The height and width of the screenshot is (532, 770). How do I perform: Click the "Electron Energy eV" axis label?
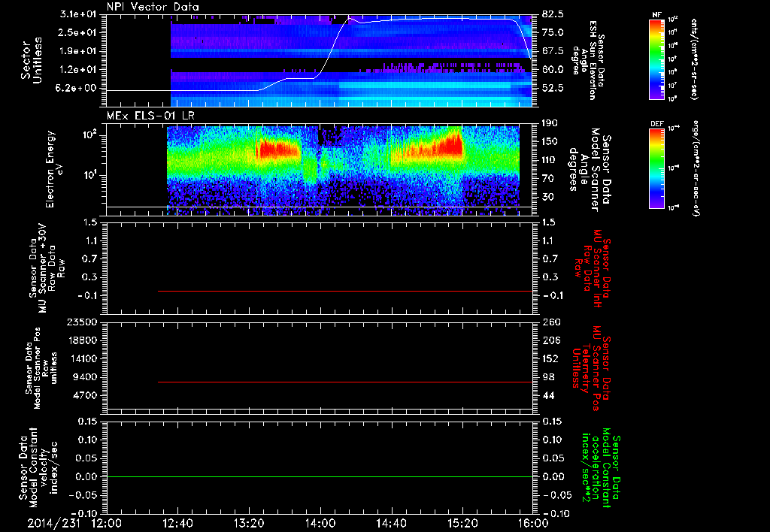tap(54, 169)
